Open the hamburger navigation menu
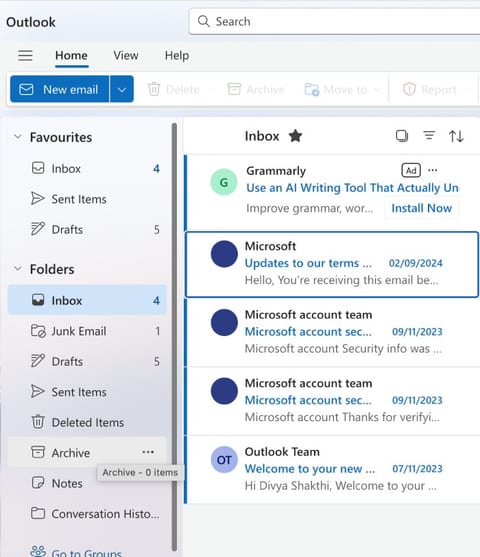 [x=25, y=55]
